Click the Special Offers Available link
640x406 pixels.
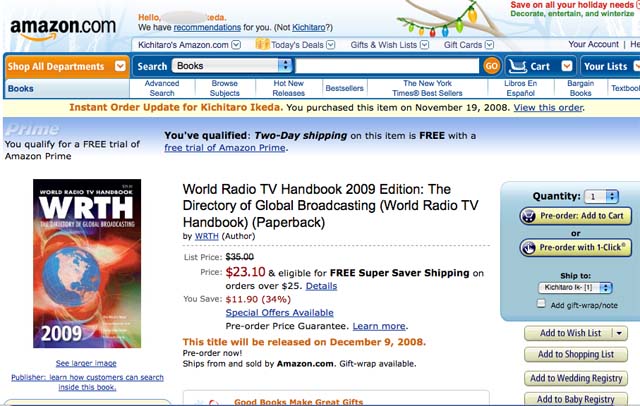tap(280, 313)
